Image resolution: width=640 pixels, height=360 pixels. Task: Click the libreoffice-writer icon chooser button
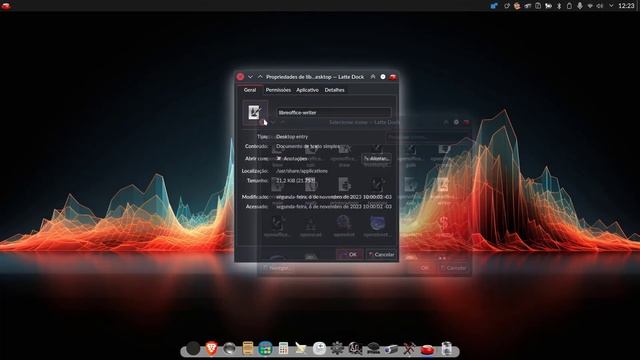click(x=255, y=112)
